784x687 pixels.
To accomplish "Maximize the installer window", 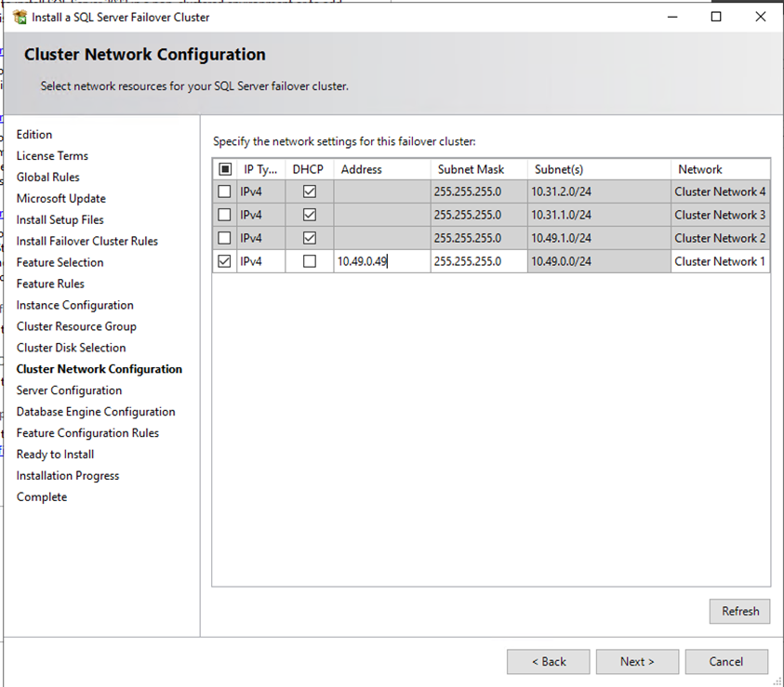I will pos(716,17).
